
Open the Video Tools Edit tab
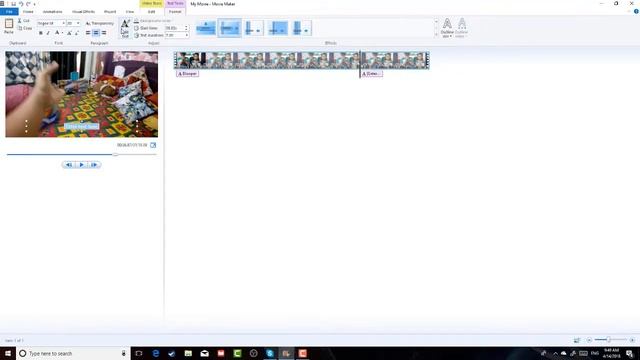tap(151, 11)
